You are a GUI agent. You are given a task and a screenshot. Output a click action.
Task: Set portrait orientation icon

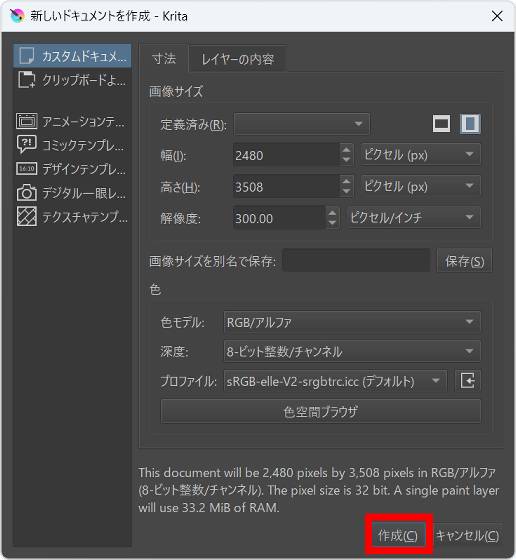[470, 124]
